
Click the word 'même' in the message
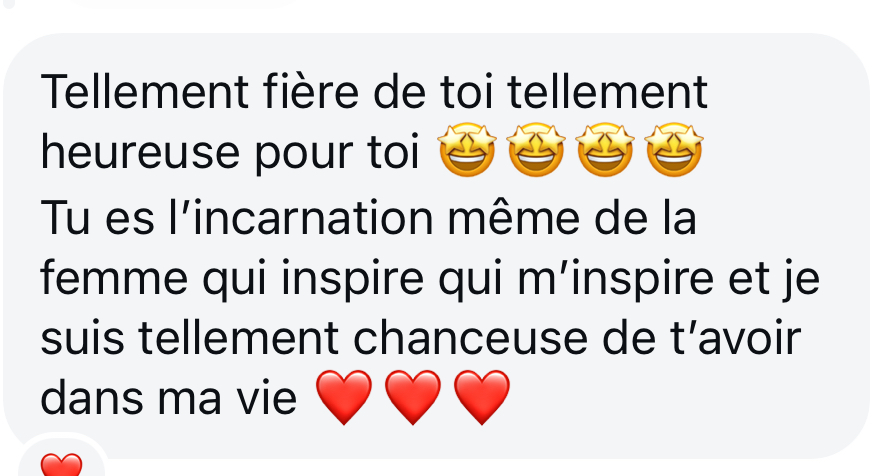coord(513,217)
